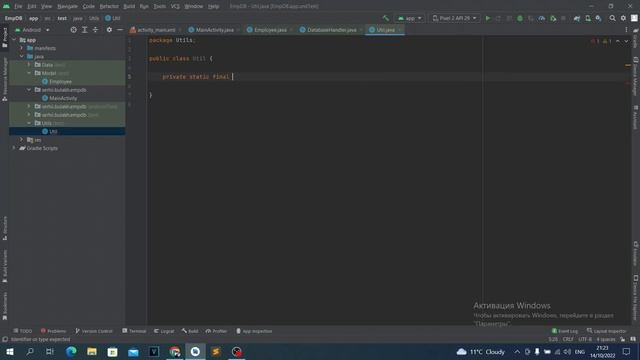Expand Gradle Scripts node
Viewport: 640px width, 360px height.
point(14,148)
